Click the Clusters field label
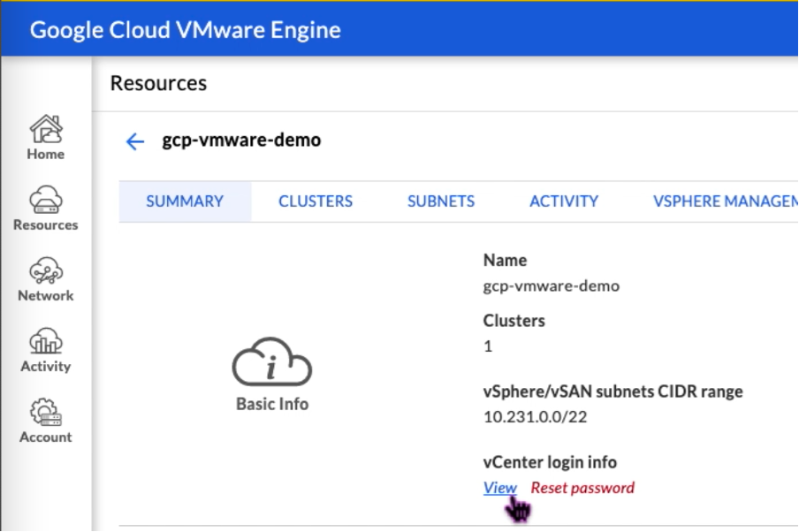Screen dimensions: 799x532 tap(514, 321)
